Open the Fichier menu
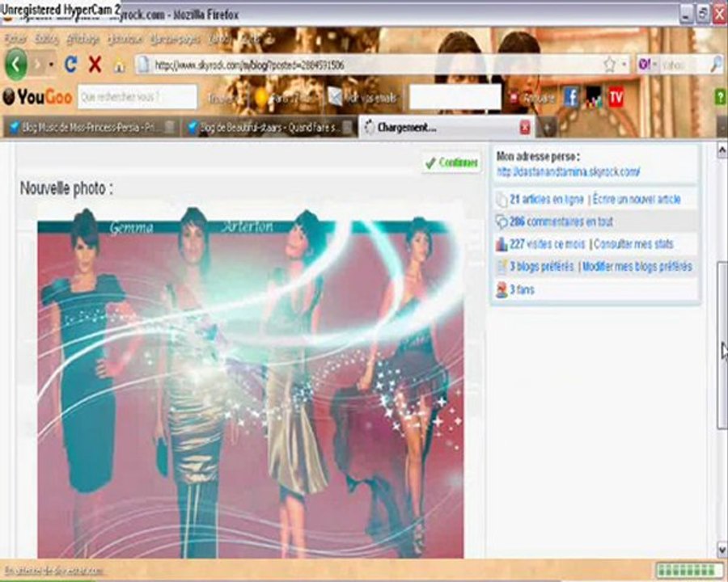The image size is (728, 582). [15, 40]
